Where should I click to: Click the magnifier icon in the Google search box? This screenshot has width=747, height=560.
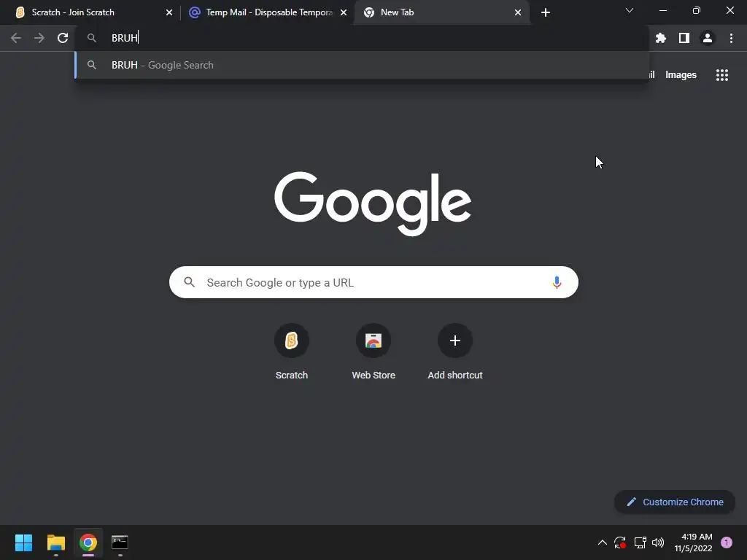point(189,282)
